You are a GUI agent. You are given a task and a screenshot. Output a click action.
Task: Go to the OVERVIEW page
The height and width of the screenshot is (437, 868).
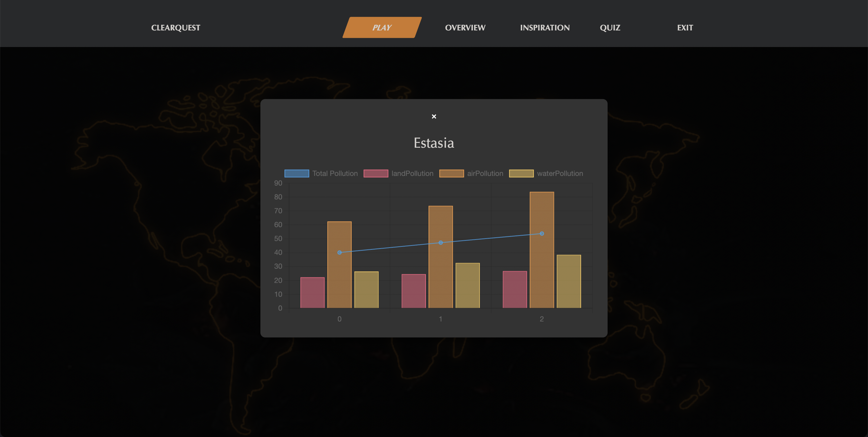point(465,28)
